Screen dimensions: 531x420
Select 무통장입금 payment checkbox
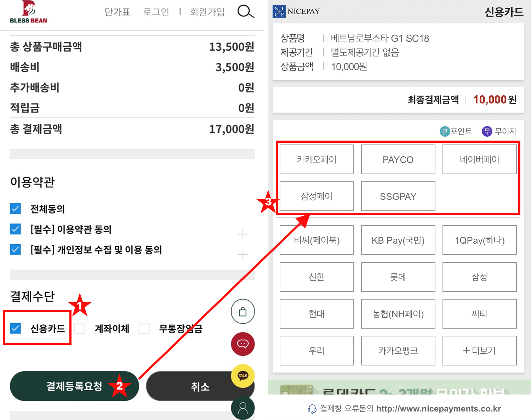click(x=144, y=328)
